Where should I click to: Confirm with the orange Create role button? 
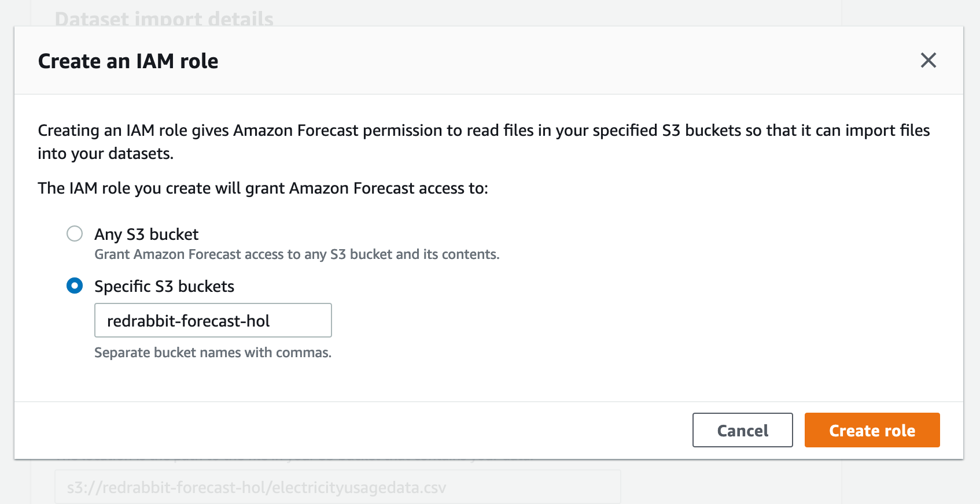click(872, 430)
